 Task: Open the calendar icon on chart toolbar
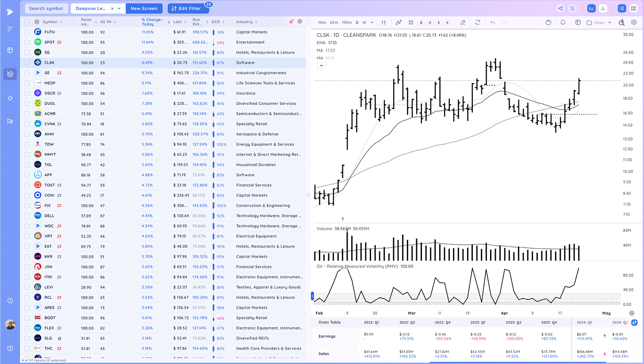(548, 23)
